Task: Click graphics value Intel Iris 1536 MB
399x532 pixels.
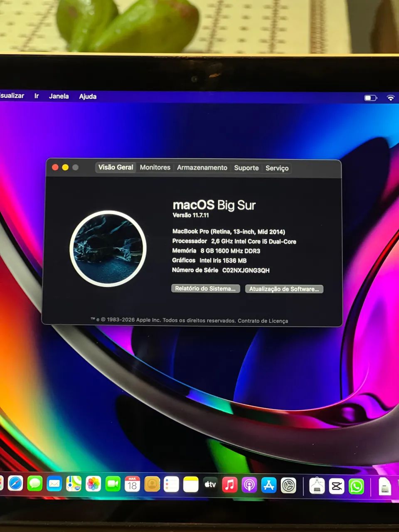Action: pos(223,261)
